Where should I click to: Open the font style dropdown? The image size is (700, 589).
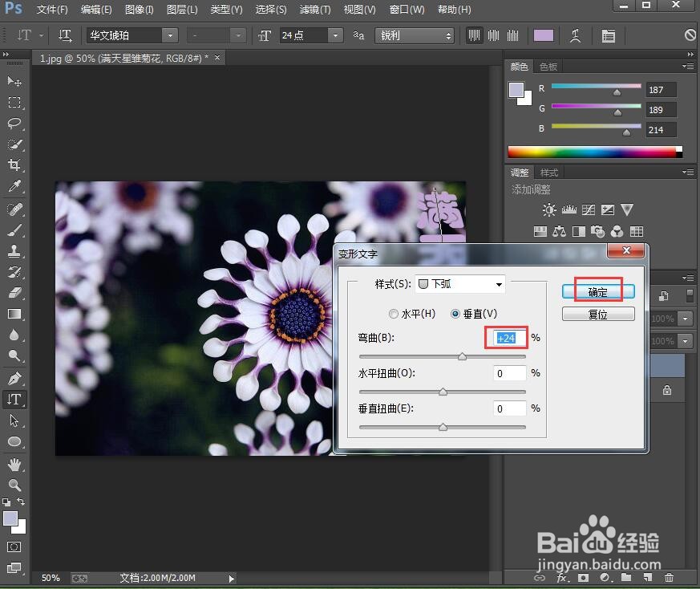click(x=238, y=35)
